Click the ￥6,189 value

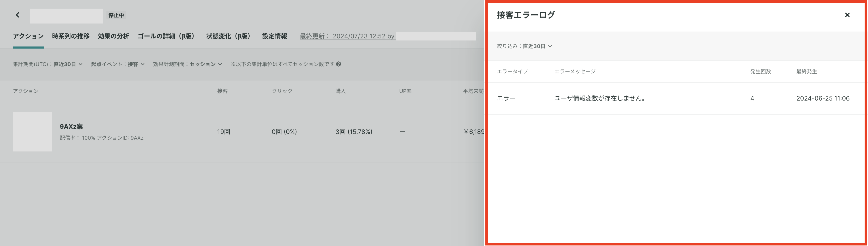coord(474,132)
